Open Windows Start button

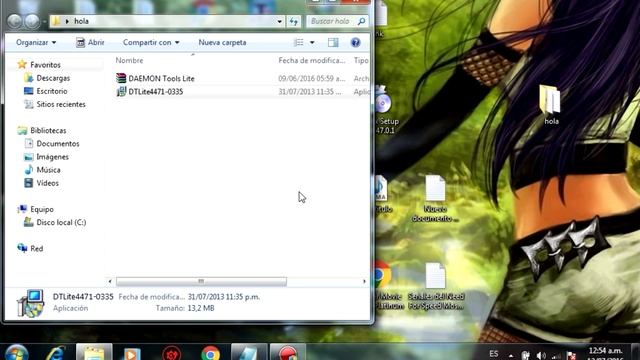[x=17, y=352]
